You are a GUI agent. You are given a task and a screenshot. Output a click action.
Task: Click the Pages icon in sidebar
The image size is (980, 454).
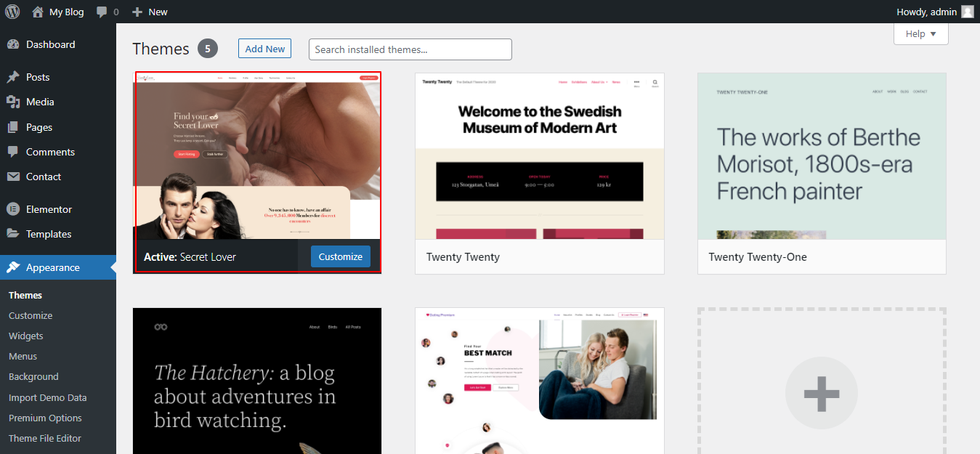13,127
